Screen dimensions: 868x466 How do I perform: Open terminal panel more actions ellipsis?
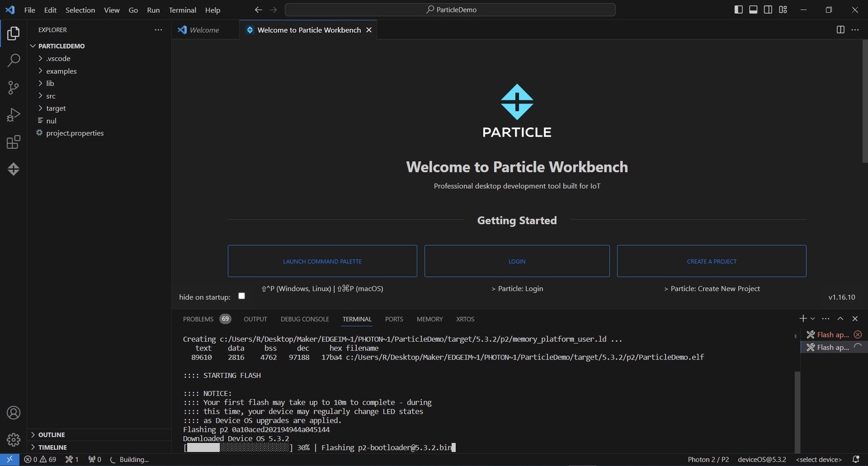pyautogui.click(x=826, y=318)
